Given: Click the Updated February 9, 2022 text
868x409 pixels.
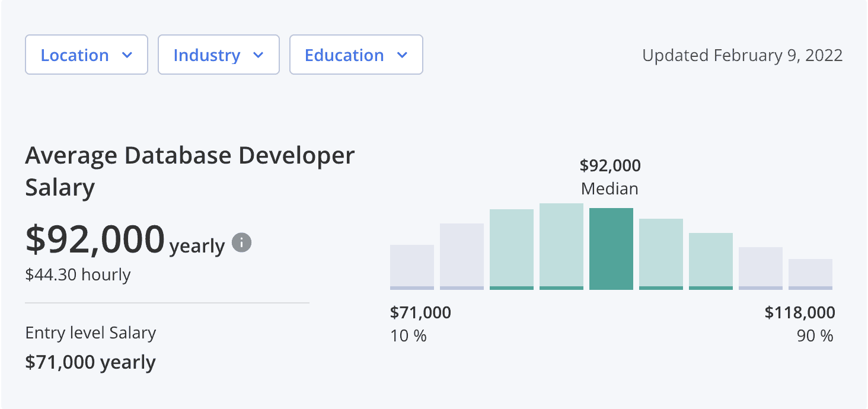Looking at the screenshot, I should click(x=742, y=55).
